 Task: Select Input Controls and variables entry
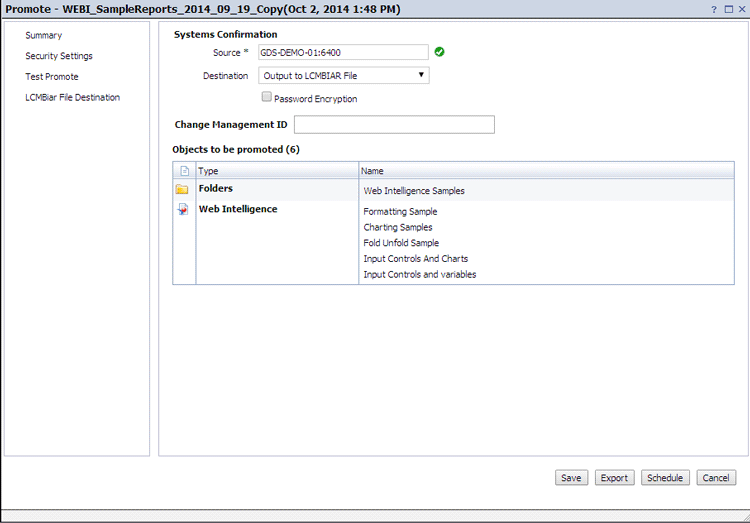[x=419, y=275]
